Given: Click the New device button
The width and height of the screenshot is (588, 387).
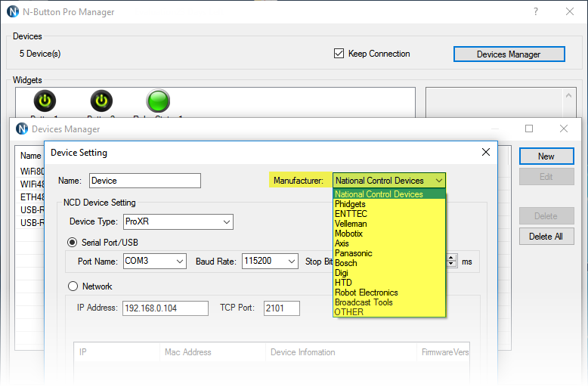Looking at the screenshot, I should 546,156.
